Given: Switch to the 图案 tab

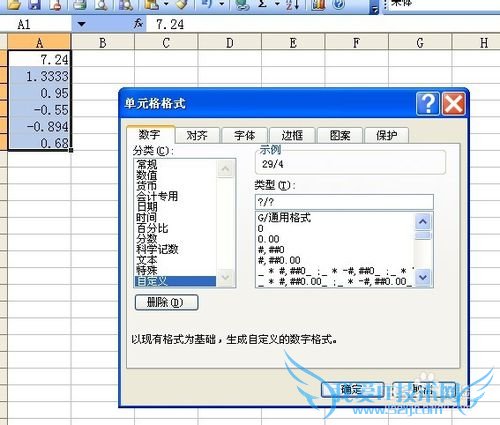Looking at the screenshot, I should click(340, 135).
